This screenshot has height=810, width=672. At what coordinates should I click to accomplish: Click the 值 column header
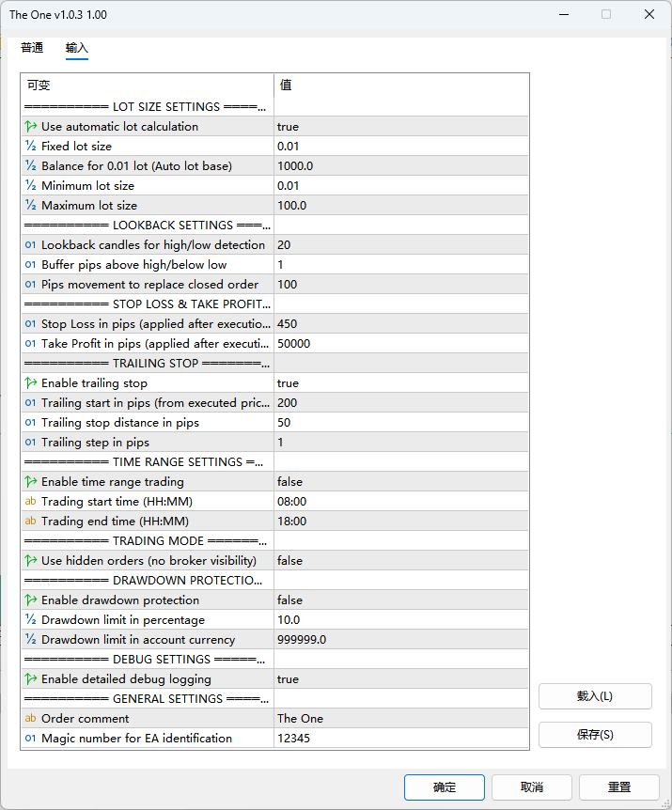coord(401,86)
